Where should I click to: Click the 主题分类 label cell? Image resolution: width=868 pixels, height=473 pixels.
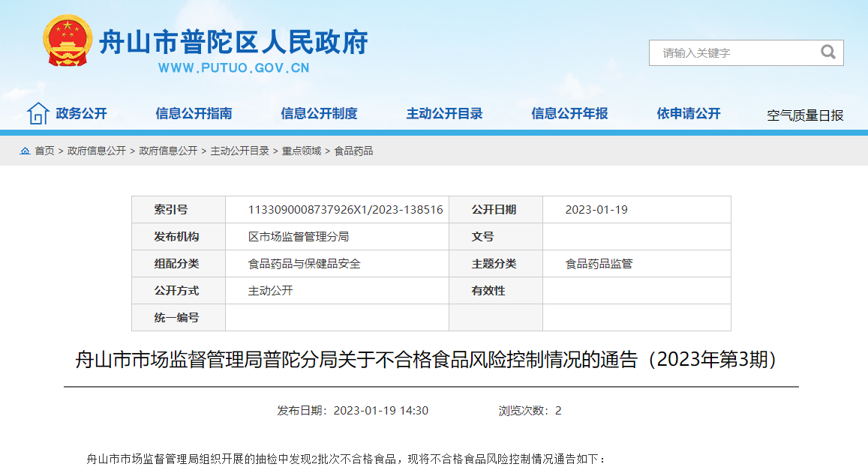[495, 264]
